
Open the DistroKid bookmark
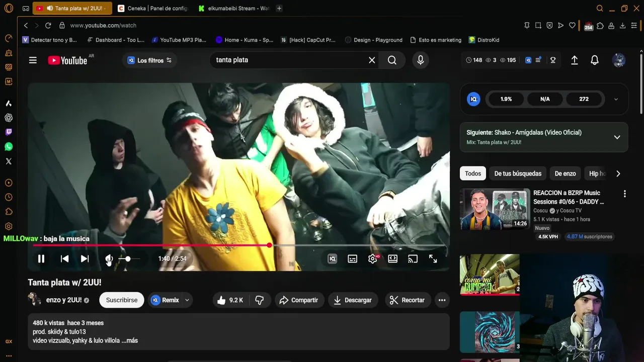pos(484,40)
